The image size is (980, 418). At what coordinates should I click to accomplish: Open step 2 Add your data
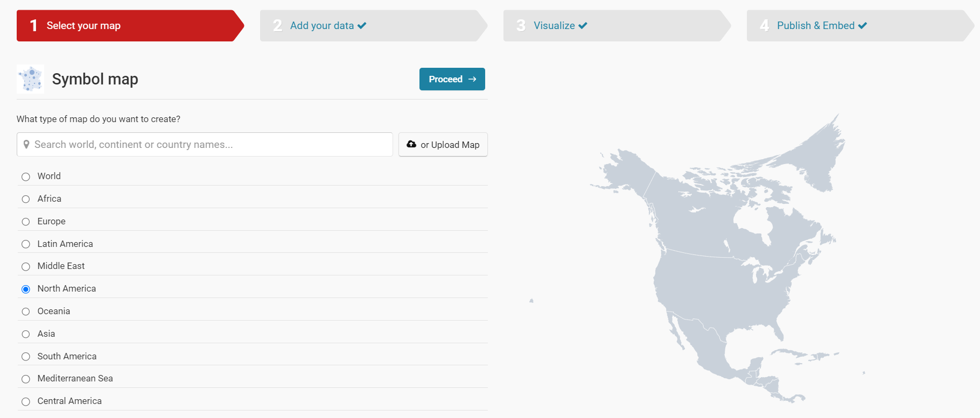tap(374, 26)
